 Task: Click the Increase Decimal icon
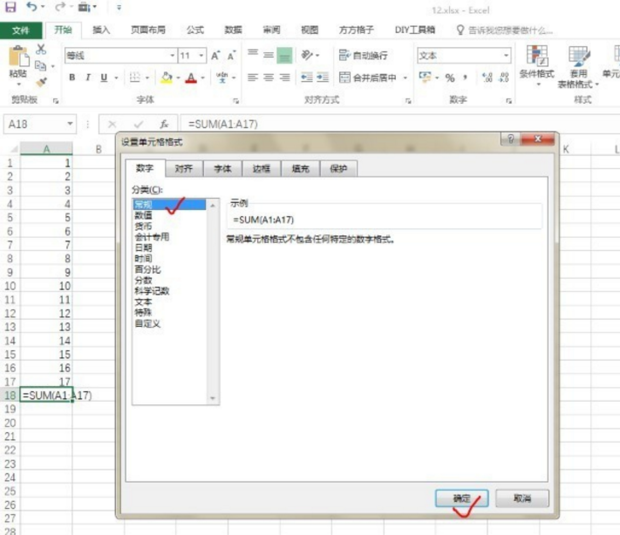[488, 78]
